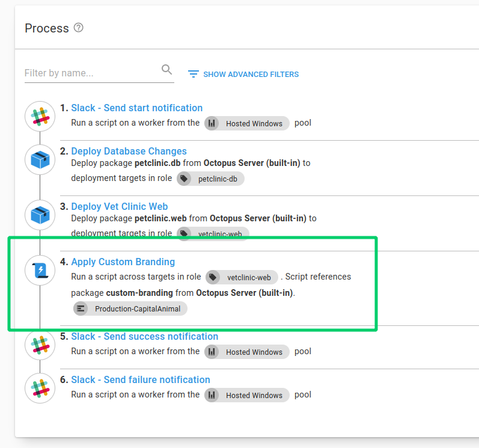Click vetclinic-web role chip in step 4
The width and height of the screenshot is (479, 448).
pos(242,277)
